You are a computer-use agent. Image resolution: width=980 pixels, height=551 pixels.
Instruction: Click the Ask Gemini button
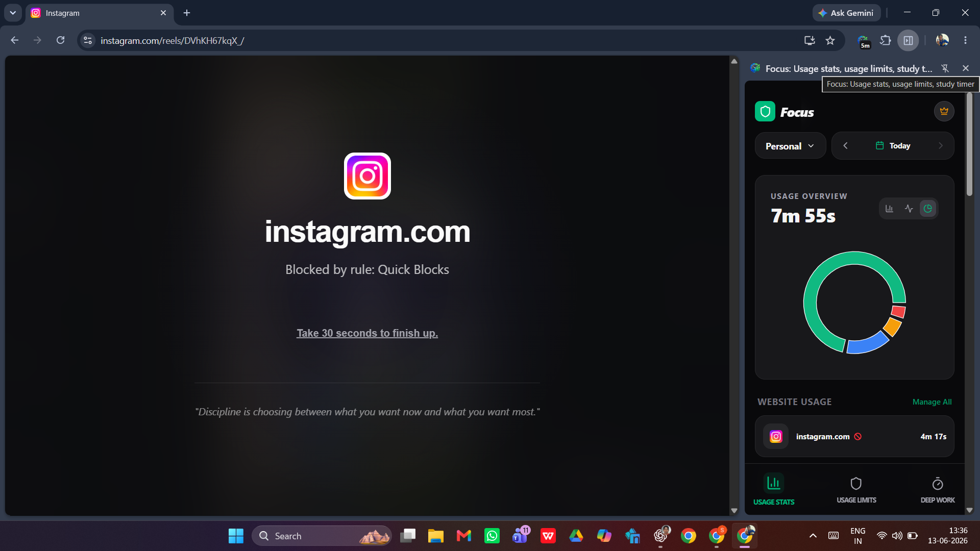click(x=846, y=13)
